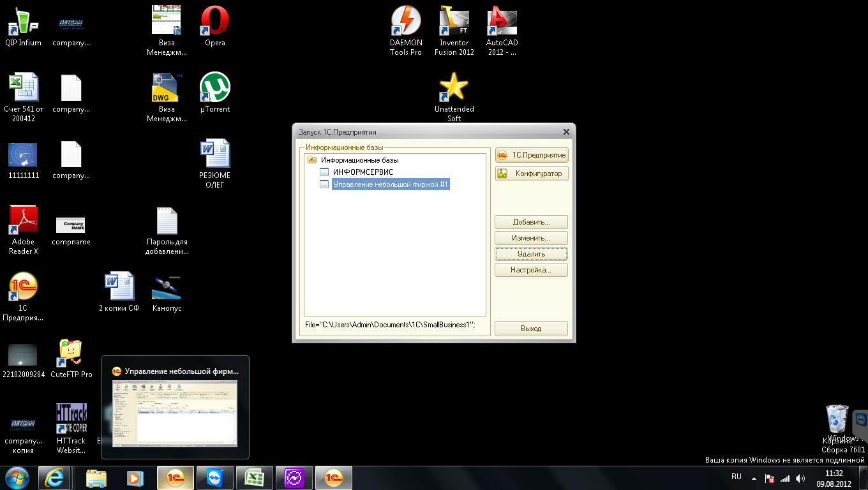Collapse the Информационные базы root folder
868x490 pixels.
pos(312,160)
